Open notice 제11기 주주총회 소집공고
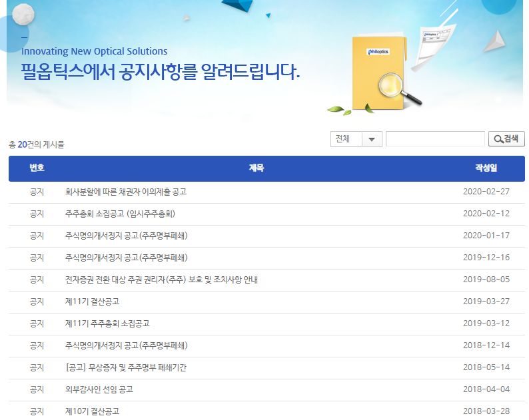Viewport: 529px width, 420px height. (x=107, y=323)
